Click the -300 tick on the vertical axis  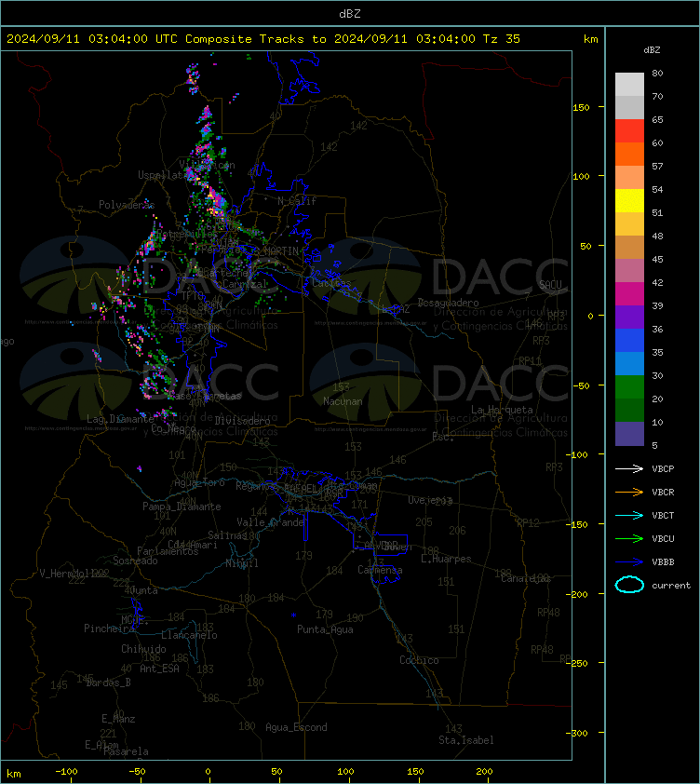click(577, 733)
